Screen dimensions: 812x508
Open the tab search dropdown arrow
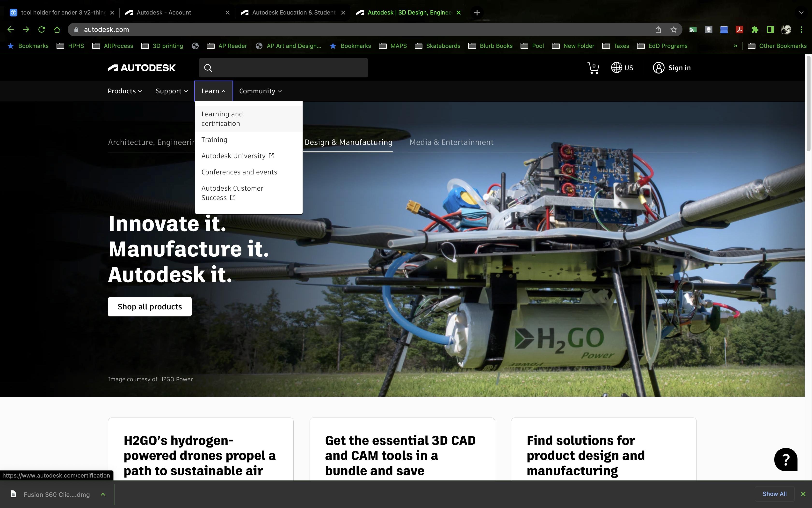801,12
